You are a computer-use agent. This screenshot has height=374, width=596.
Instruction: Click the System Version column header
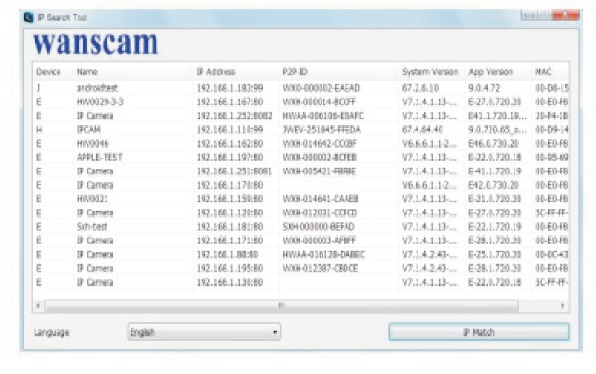430,72
